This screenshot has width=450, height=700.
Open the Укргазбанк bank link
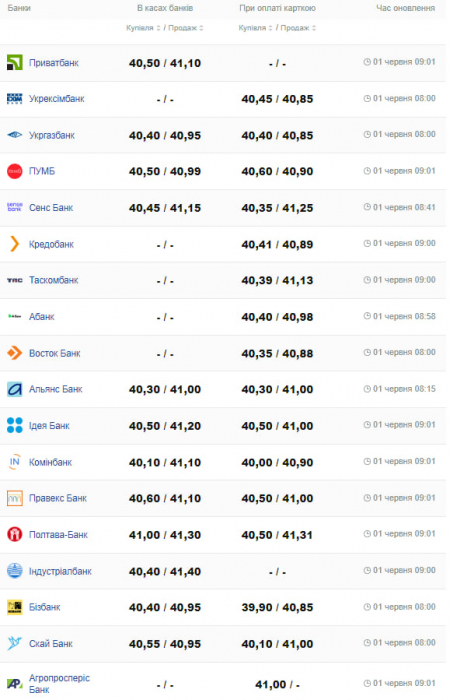tap(52, 135)
